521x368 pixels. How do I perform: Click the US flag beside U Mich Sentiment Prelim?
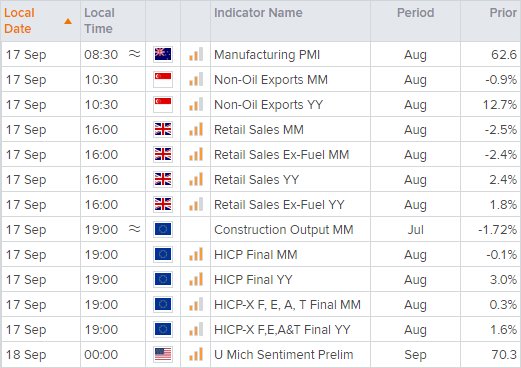tap(163, 354)
